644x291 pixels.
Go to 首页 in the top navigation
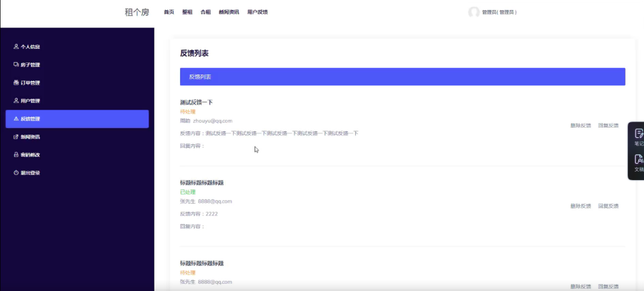pyautogui.click(x=169, y=13)
